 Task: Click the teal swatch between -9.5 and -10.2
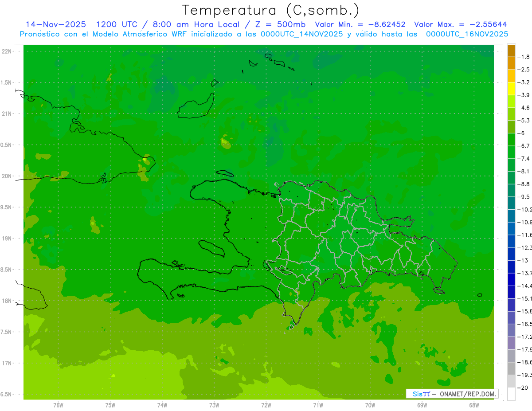(511, 203)
